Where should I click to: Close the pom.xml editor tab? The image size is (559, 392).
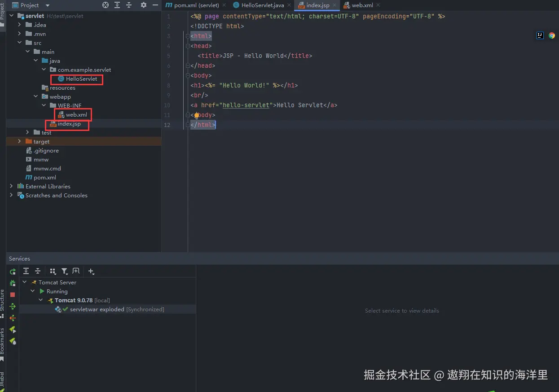[224, 5]
